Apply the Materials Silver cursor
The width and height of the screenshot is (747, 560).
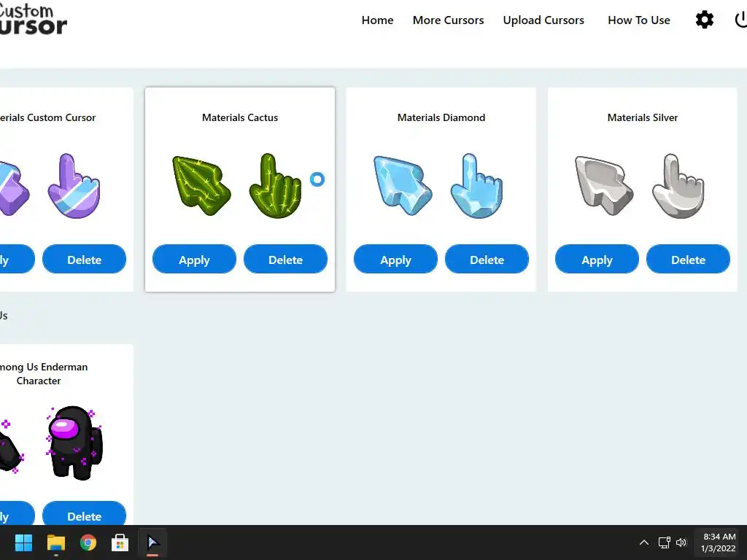(x=597, y=260)
